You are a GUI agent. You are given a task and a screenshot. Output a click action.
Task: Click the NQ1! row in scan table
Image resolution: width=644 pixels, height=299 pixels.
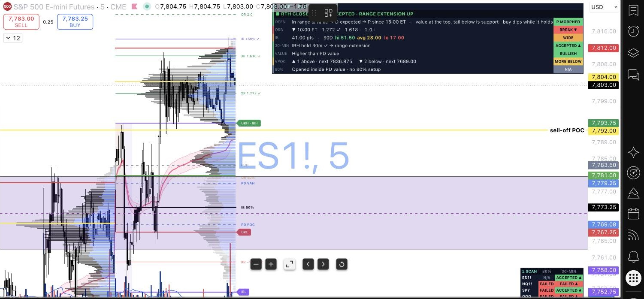coord(552,284)
